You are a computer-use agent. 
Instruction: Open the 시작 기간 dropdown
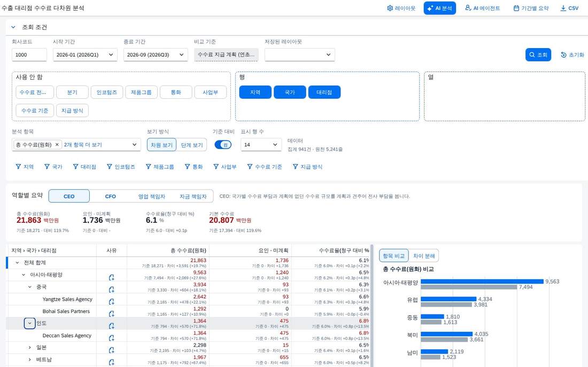(x=85, y=54)
